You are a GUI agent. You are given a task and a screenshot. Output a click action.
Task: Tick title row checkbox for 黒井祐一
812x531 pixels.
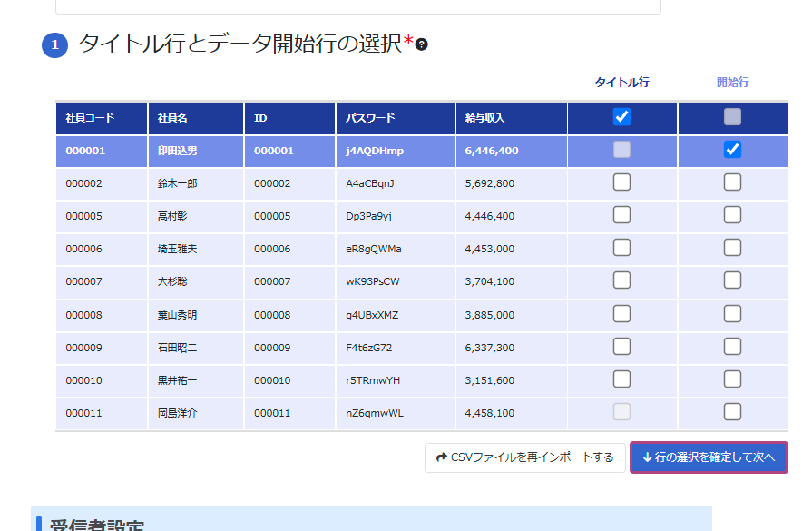(621, 379)
